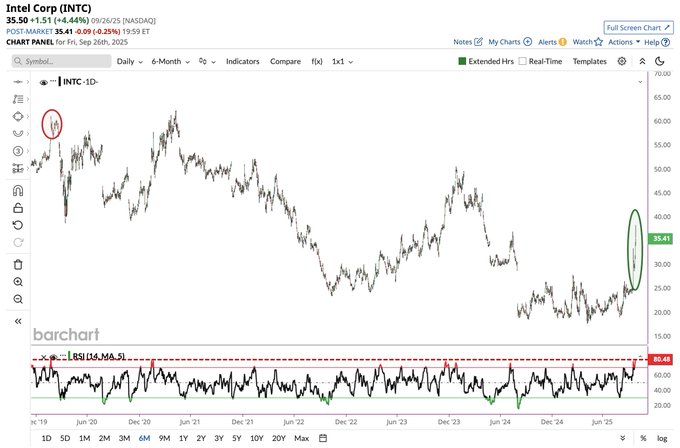Switch to dark mode moon icon

[x=660, y=61]
